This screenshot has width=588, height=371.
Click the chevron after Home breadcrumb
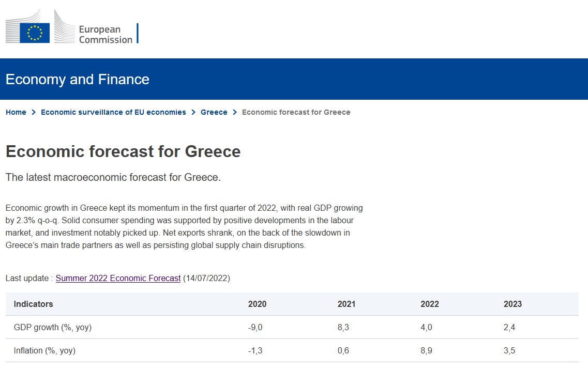34,112
